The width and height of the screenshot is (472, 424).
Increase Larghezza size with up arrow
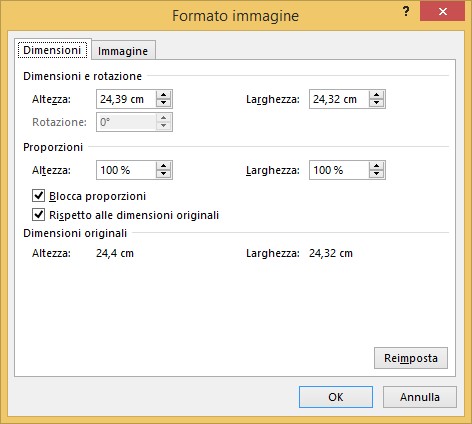(x=376, y=95)
